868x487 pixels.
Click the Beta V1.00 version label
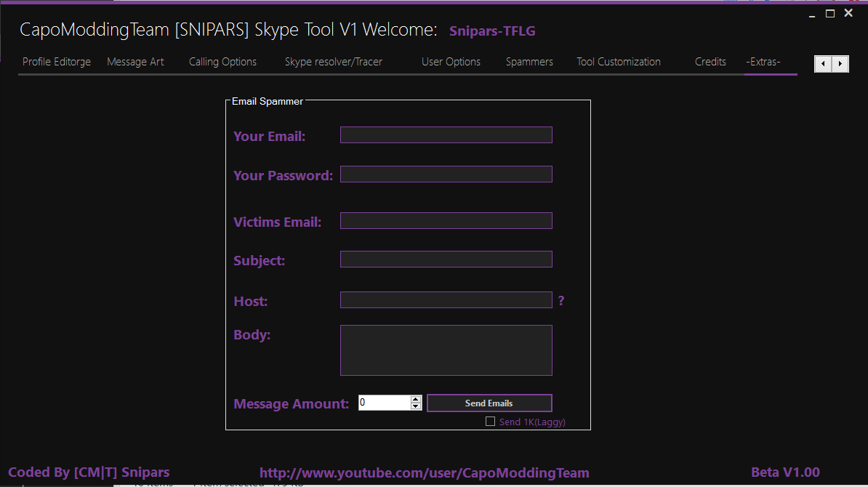click(x=786, y=472)
